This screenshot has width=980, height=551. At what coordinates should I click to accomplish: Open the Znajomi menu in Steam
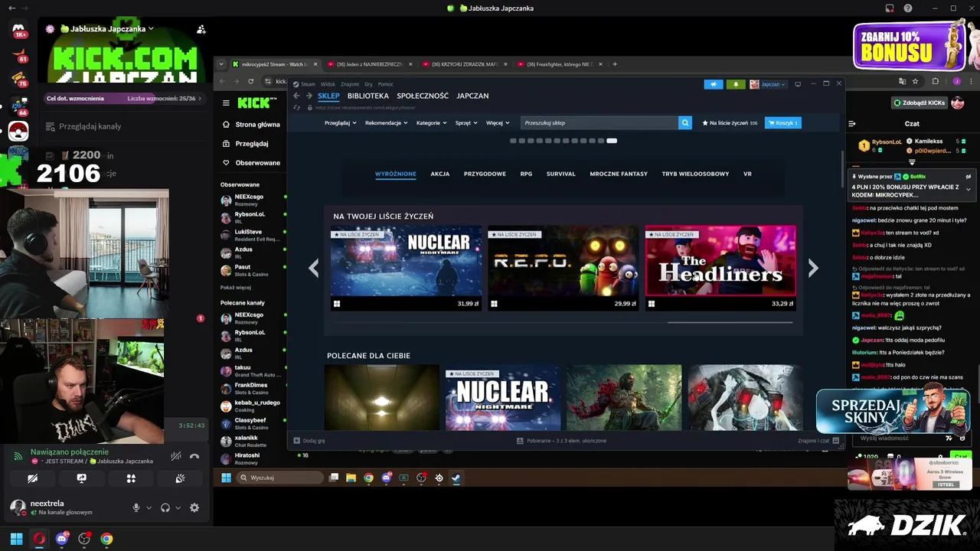(x=350, y=84)
